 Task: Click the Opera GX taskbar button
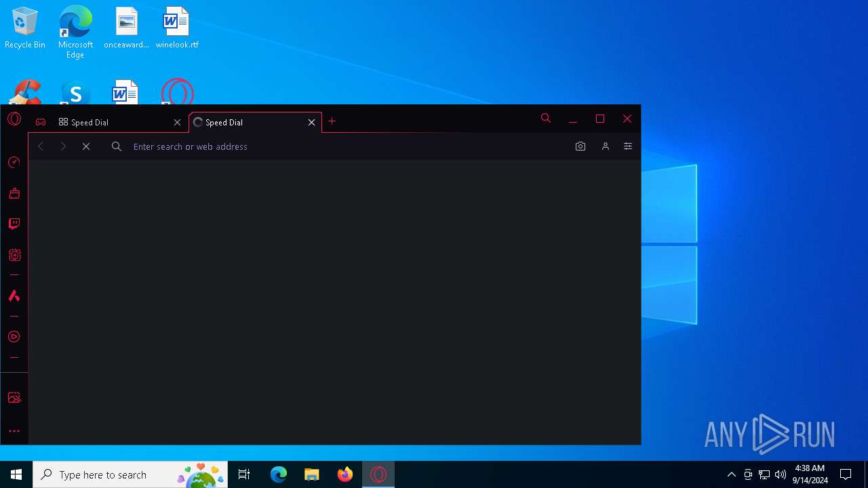pyautogui.click(x=378, y=474)
